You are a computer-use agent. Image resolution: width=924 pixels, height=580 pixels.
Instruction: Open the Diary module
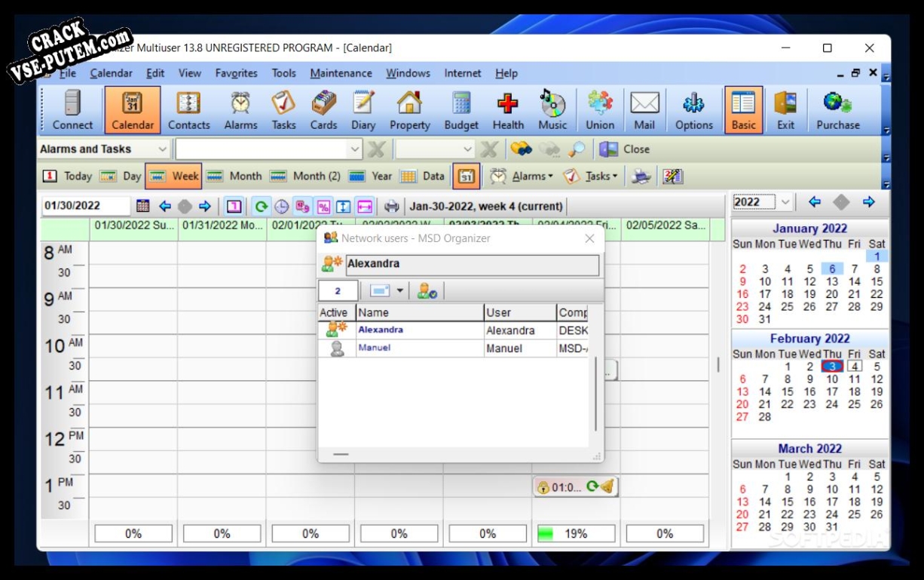point(363,110)
